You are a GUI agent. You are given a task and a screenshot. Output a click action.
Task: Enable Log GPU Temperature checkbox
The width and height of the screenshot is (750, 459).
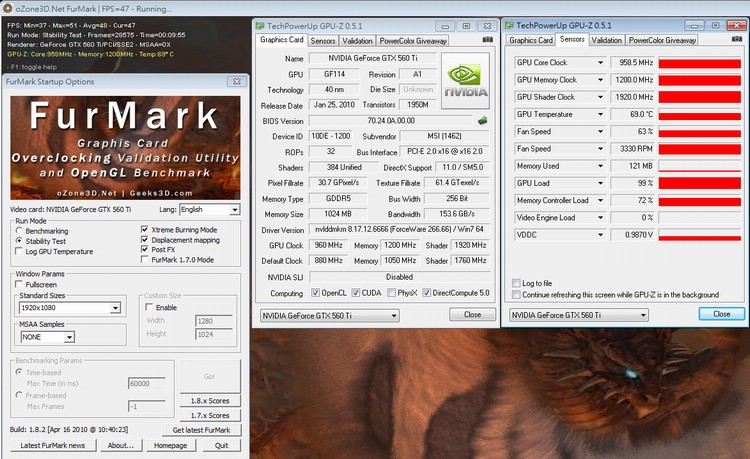pyautogui.click(x=19, y=251)
